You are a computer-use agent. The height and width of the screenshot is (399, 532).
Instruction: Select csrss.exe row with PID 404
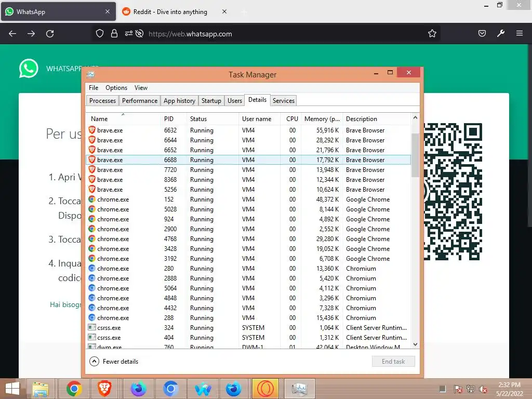(x=249, y=338)
